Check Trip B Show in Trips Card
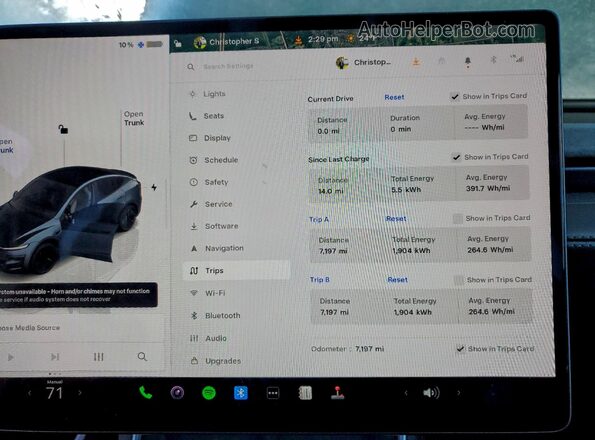 [x=459, y=280]
